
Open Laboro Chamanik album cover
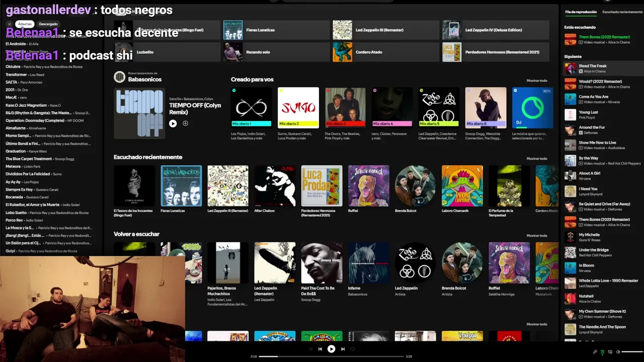tap(462, 186)
